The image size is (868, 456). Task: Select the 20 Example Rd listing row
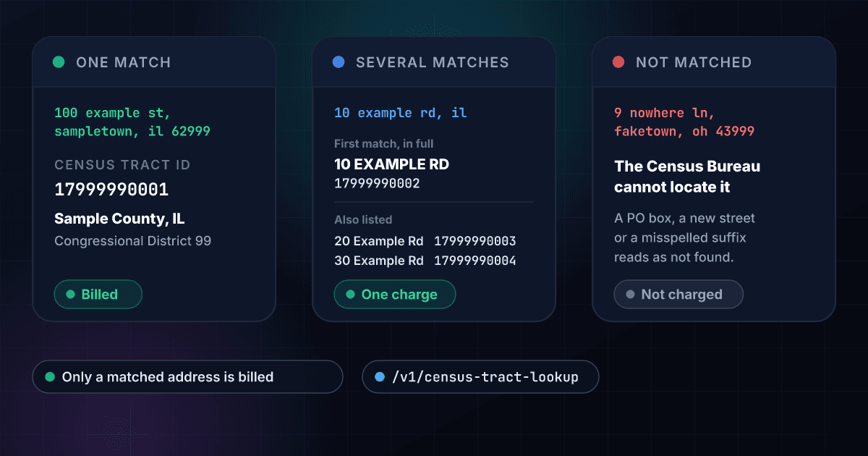(x=425, y=241)
